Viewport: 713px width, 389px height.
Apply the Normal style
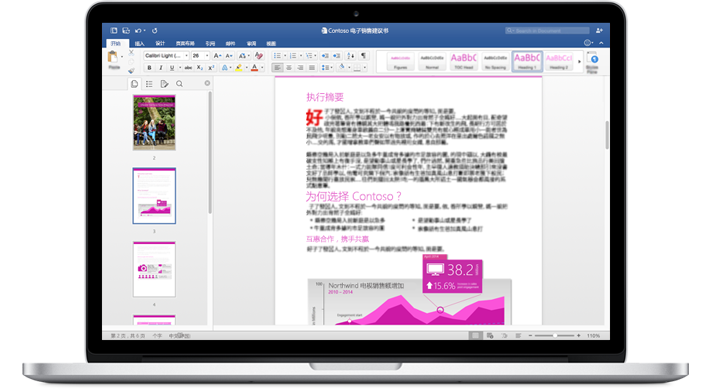pos(432,61)
